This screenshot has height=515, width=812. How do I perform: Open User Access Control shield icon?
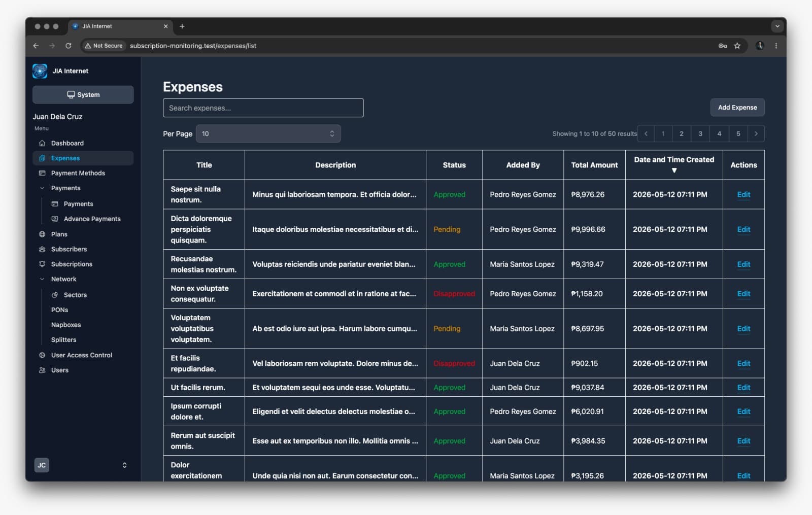42,355
